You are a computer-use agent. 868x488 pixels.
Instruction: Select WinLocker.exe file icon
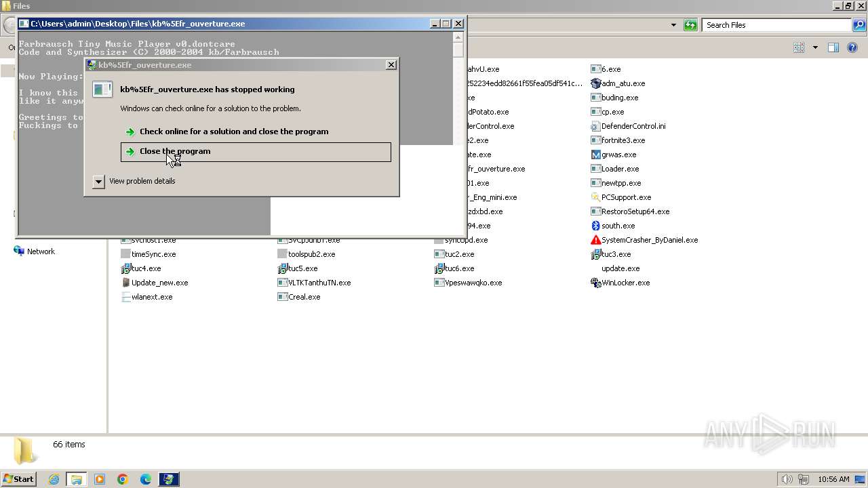point(596,283)
